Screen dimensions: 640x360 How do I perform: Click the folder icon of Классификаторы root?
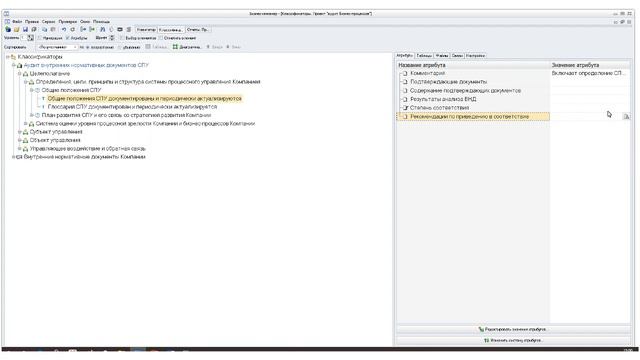coord(13,57)
